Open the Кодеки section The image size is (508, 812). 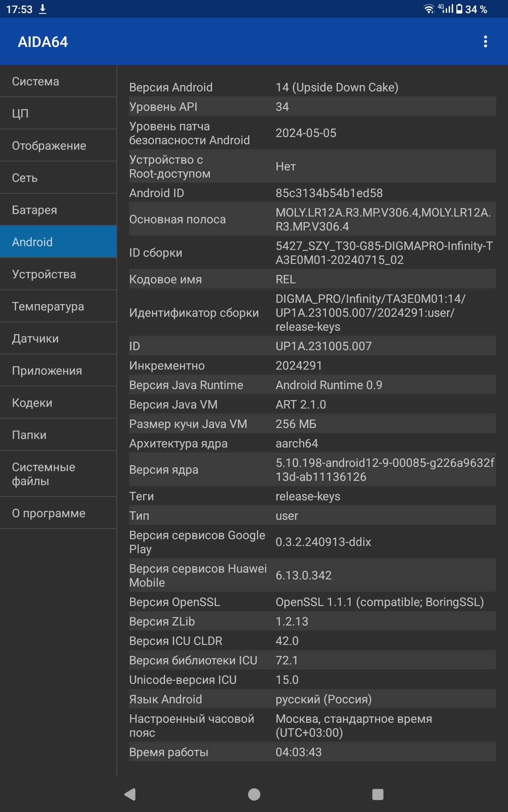tap(58, 403)
